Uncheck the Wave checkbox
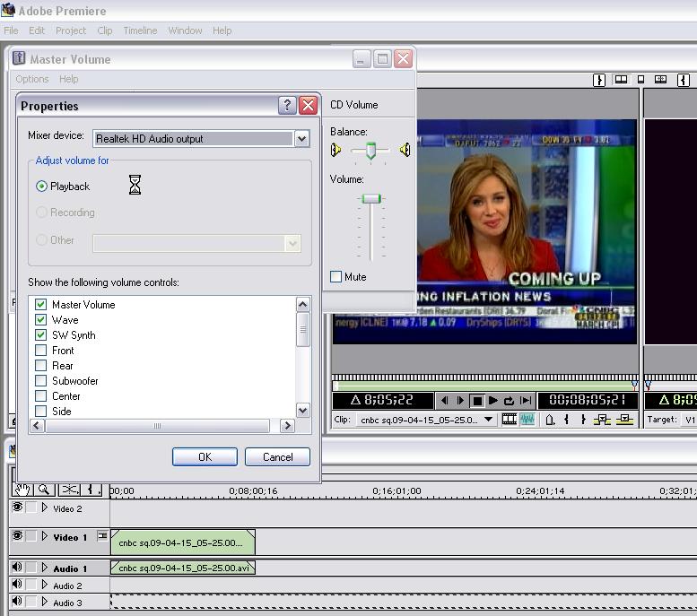The width and height of the screenshot is (697, 616). [41, 319]
